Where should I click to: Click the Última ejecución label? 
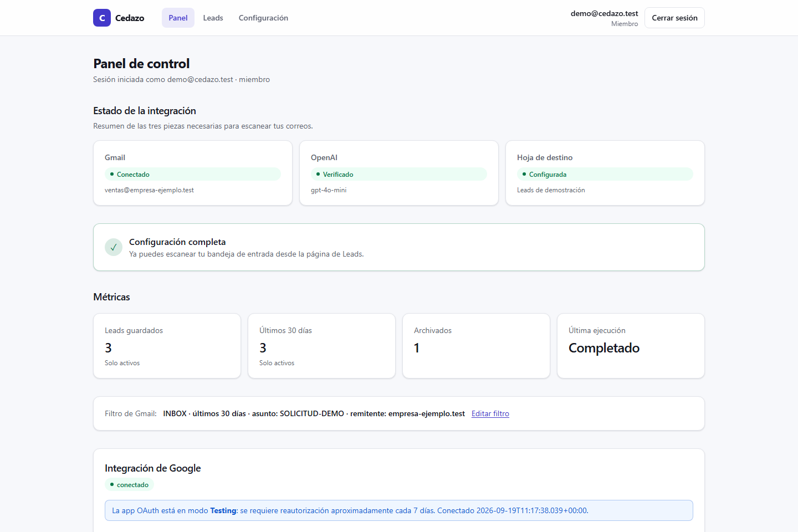click(x=597, y=330)
